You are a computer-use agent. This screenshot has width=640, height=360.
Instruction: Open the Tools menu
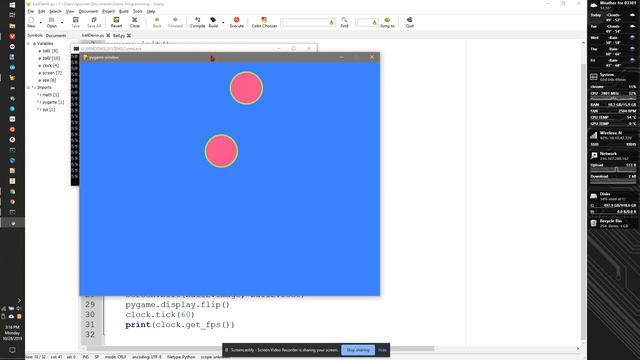(138, 11)
